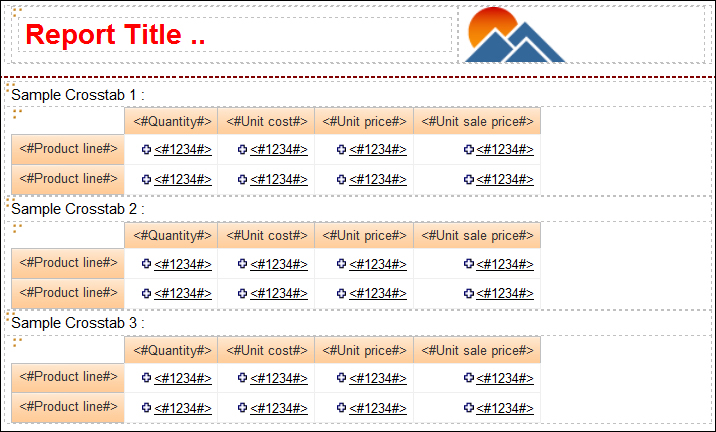716x432 pixels.
Task: Click drill-through plus icon under Unit price, Crosstab 2 first row
Action: 341,263
